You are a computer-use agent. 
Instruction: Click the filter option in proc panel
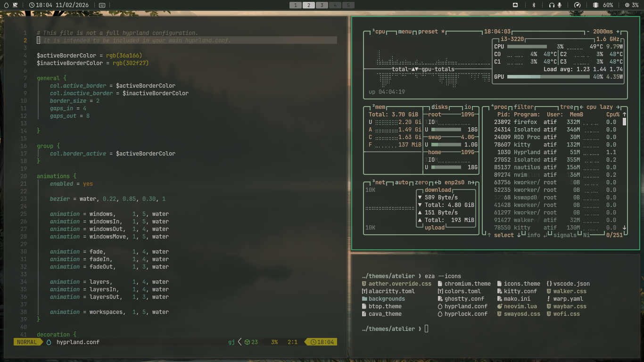click(x=523, y=107)
